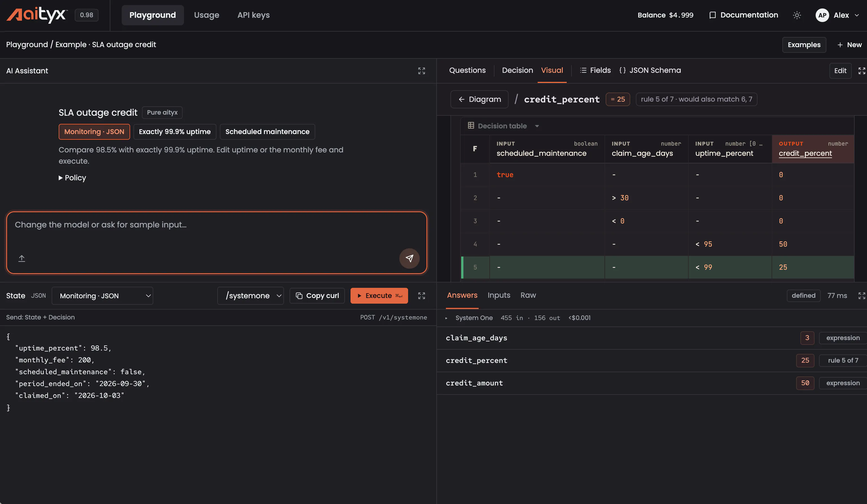Open the Examples button
Image resolution: width=867 pixels, height=504 pixels.
(804, 45)
